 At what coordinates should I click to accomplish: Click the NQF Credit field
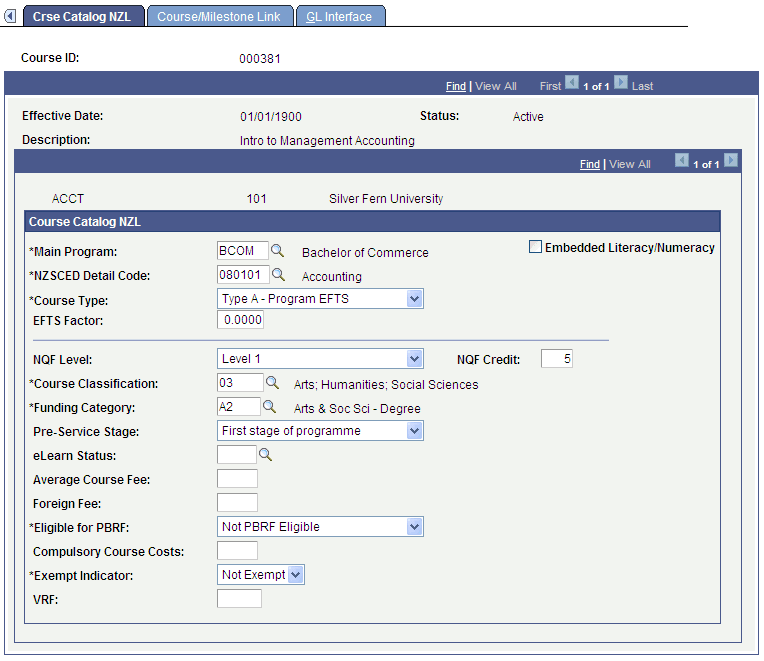556,359
